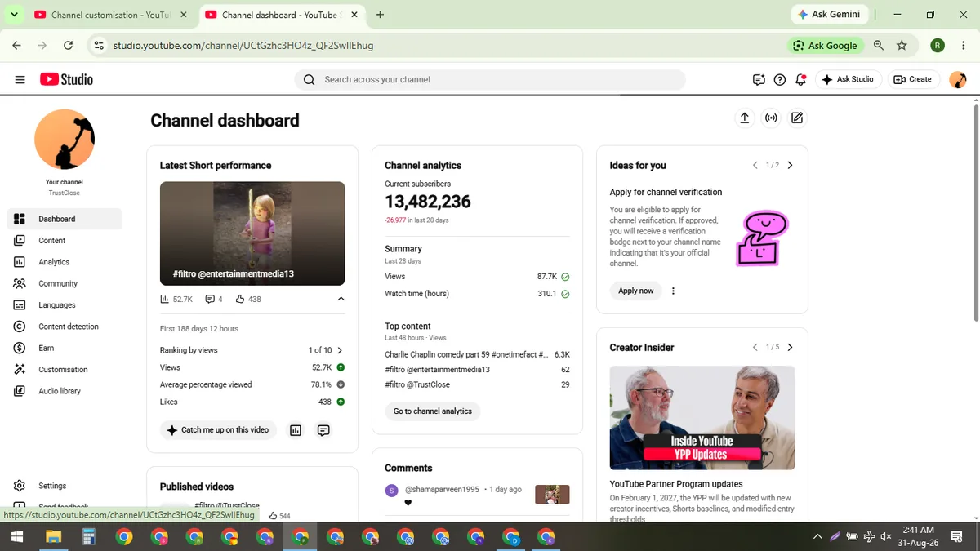
Task: Open the comment's video thumbnail
Action: [552, 495]
